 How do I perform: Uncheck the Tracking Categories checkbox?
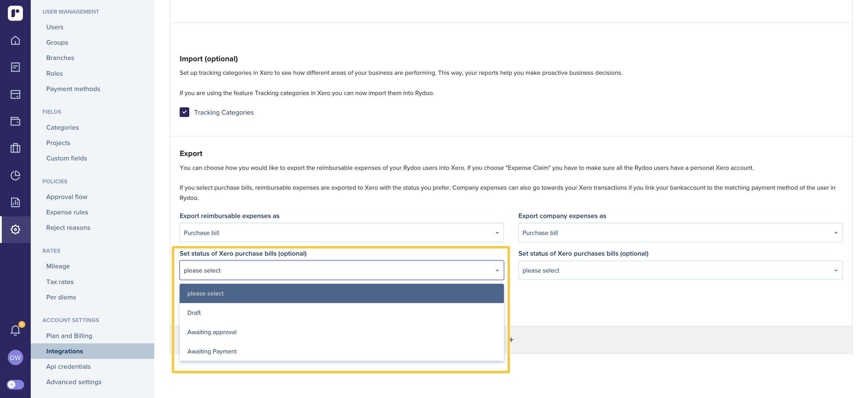pyautogui.click(x=184, y=112)
